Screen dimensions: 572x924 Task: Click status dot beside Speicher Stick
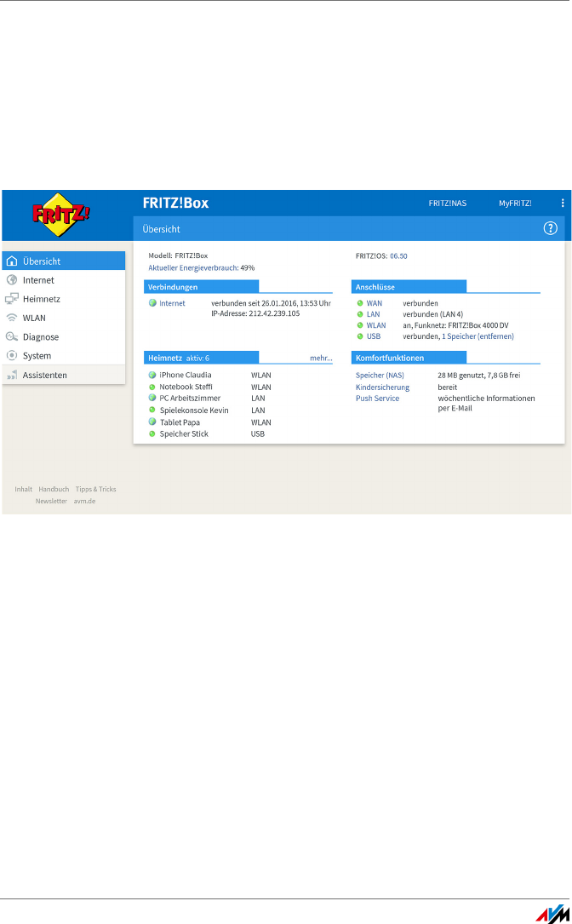tap(152, 433)
